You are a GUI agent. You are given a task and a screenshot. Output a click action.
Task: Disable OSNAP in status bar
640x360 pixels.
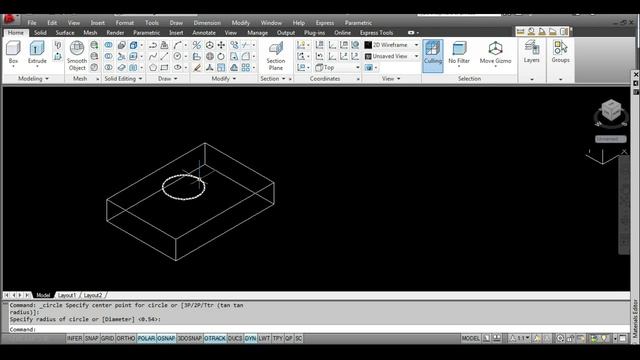[x=166, y=338]
